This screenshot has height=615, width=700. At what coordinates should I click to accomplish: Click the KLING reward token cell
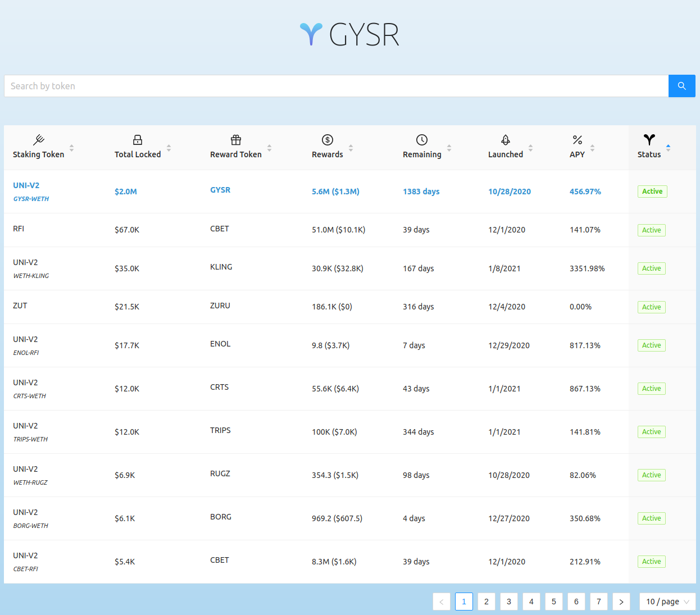pyautogui.click(x=221, y=267)
